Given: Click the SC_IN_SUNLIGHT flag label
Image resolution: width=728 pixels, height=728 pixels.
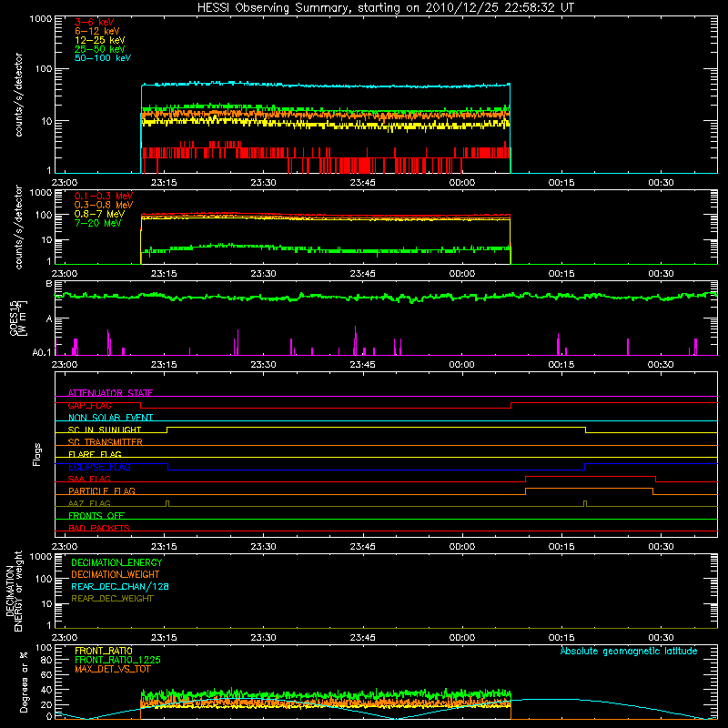Looking at the screenshot, I should point(105,430).
